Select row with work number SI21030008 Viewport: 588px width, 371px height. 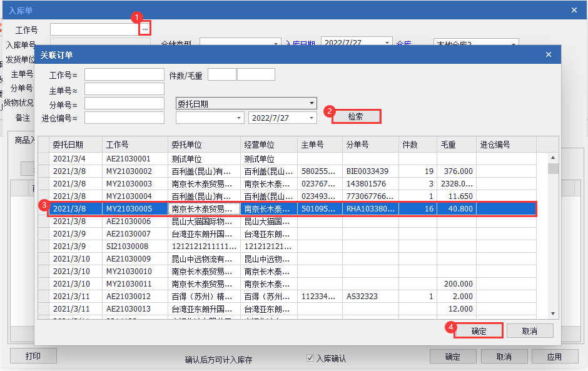128,246
